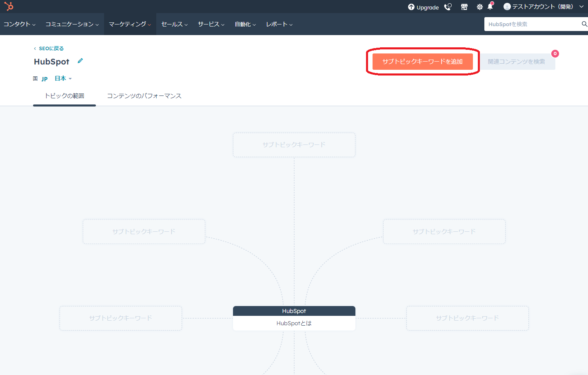Open the マーケティング menu
588x375 pixels.
point(130,24)
